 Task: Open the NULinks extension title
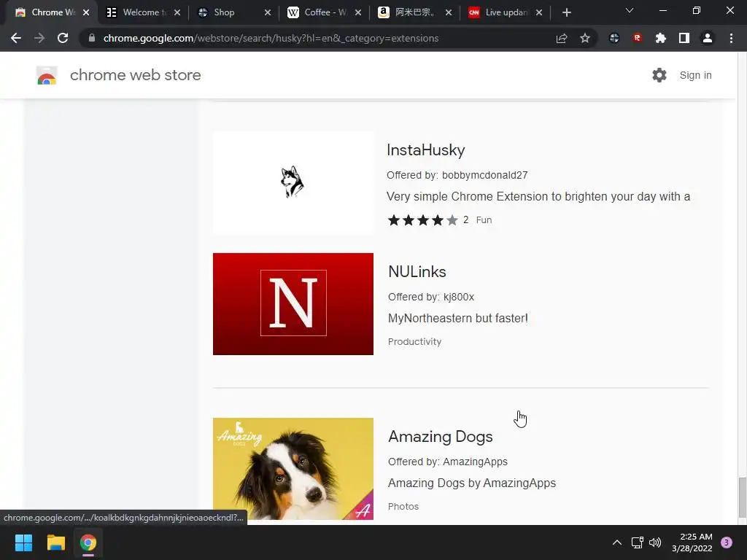pos(417,271)
